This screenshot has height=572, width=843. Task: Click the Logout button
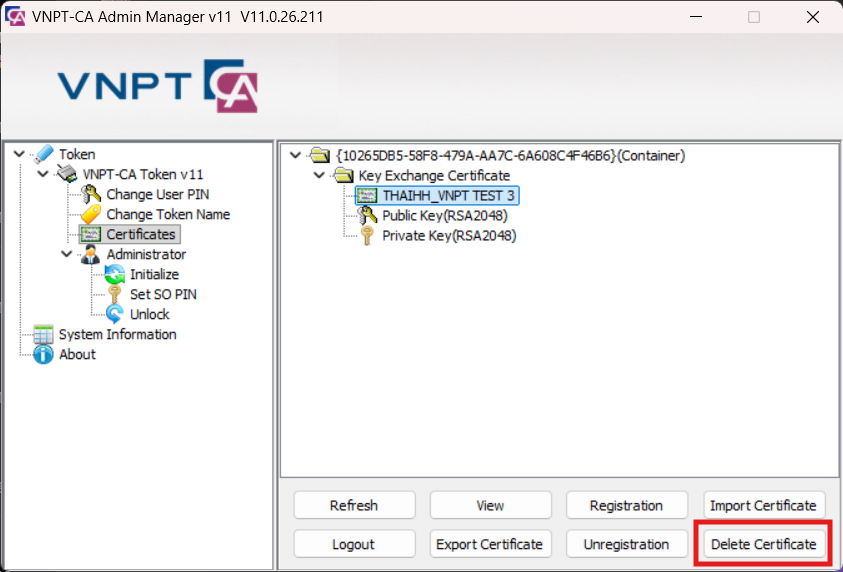tap(354, 544)
